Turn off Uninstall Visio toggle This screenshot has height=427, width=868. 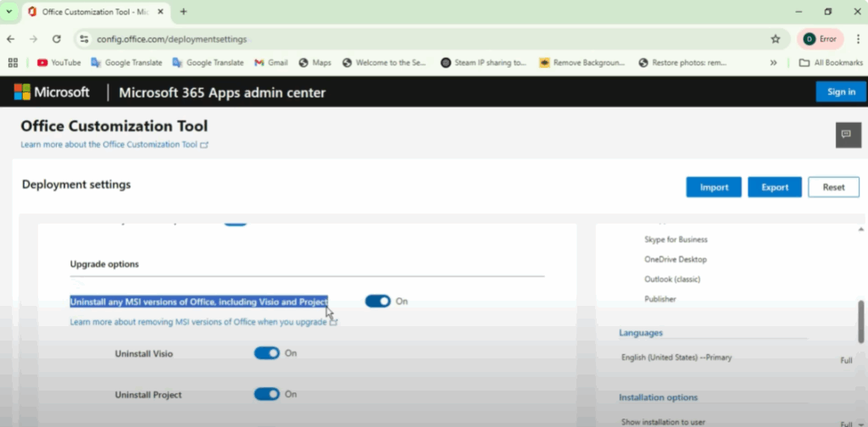267,353
